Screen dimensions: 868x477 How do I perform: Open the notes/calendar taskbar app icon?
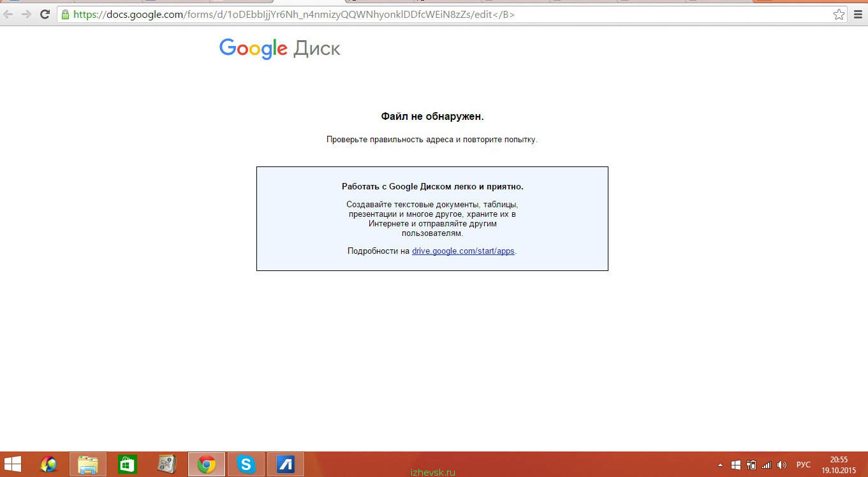[x=166, y=464]
